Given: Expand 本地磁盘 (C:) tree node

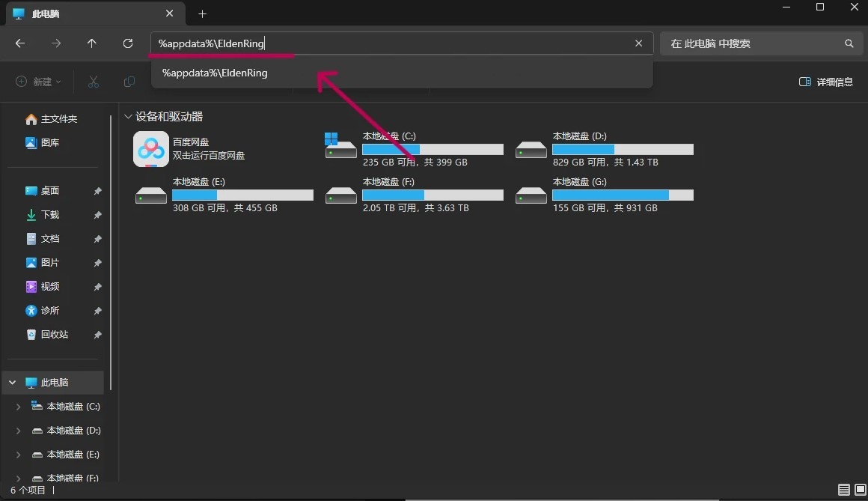Looking at the screenshot, I should pos(19,407).
